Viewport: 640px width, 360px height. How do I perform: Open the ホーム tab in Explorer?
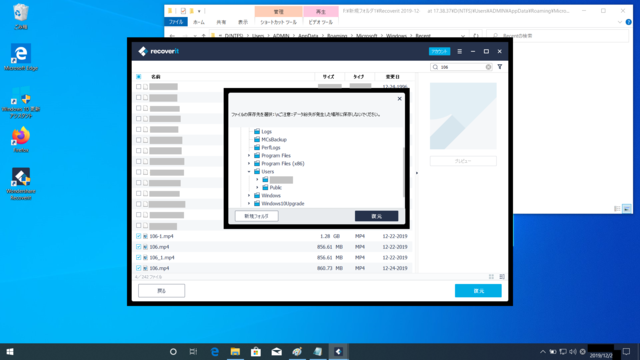point(199,22)
